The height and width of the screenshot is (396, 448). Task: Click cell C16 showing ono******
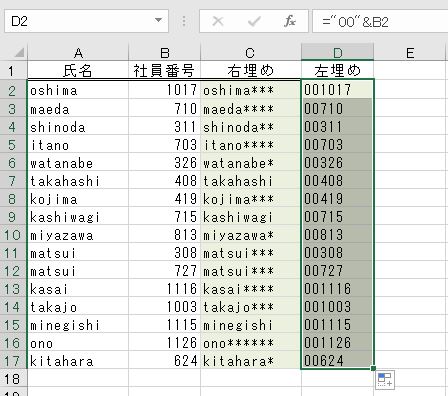pyautogui.click(x=250, y=343)
